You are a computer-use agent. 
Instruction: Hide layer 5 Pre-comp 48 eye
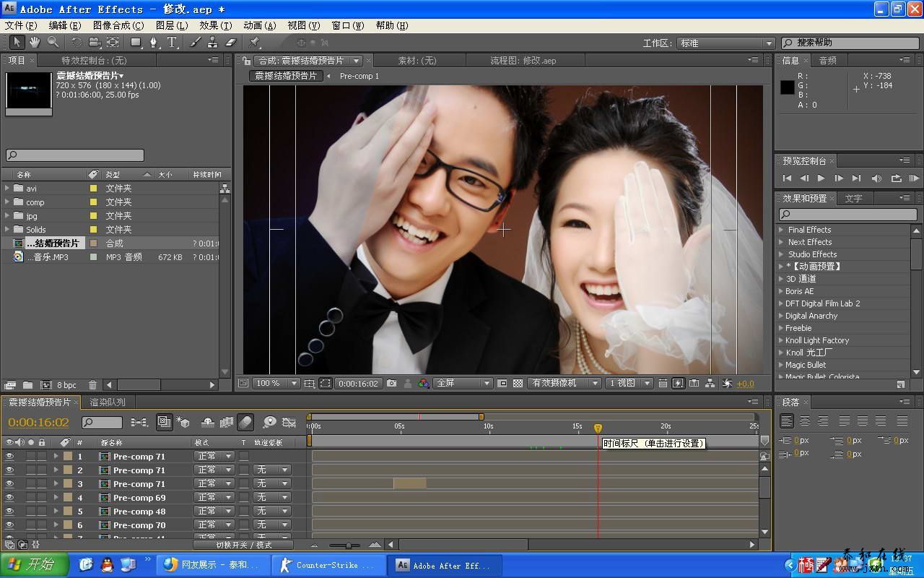10,512
